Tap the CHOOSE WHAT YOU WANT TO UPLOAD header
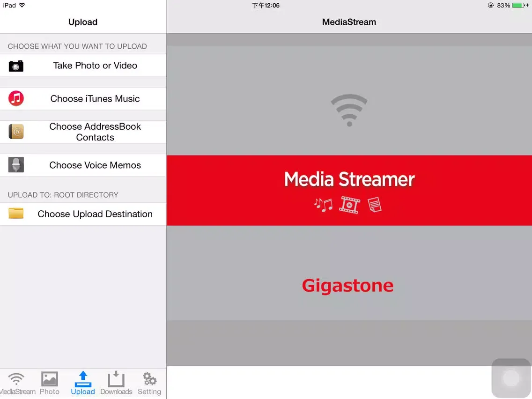The width and height of the screenshot is (532, 399). click(x=77, y=46)
